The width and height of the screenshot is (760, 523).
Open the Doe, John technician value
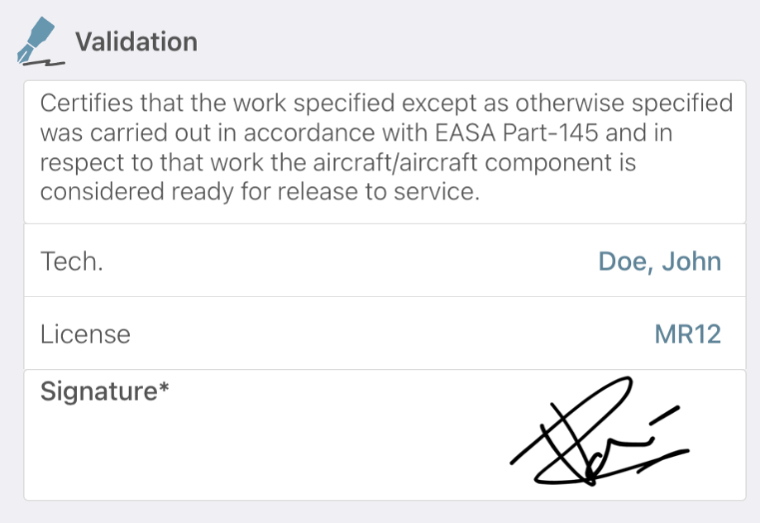coord(660,262)
